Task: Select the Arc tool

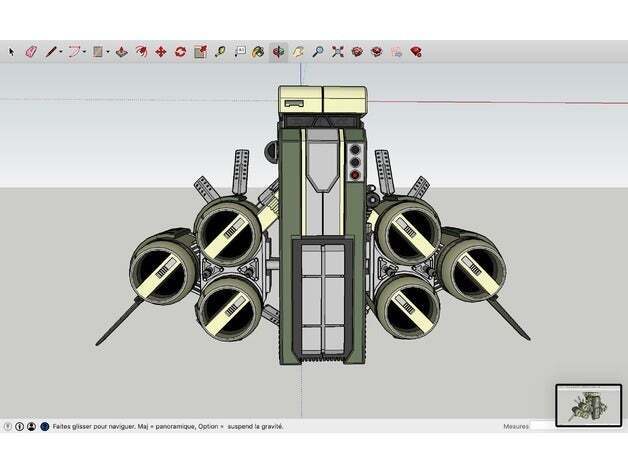Action: pos(74,52)
